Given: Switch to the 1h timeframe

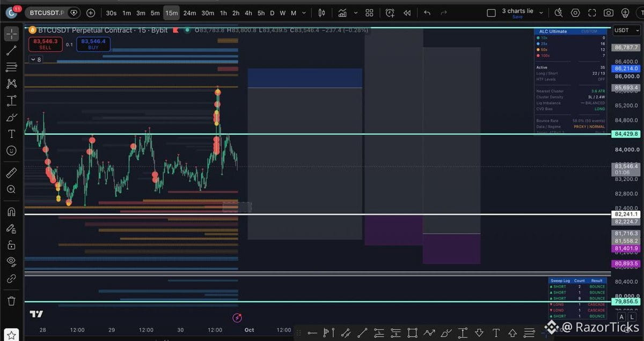Looking at the screenshot, I should [223, 13].
